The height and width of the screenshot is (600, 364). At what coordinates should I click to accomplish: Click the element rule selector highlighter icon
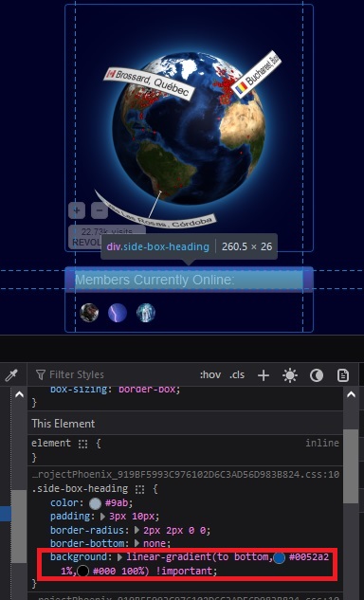click(x=83, y=444)
